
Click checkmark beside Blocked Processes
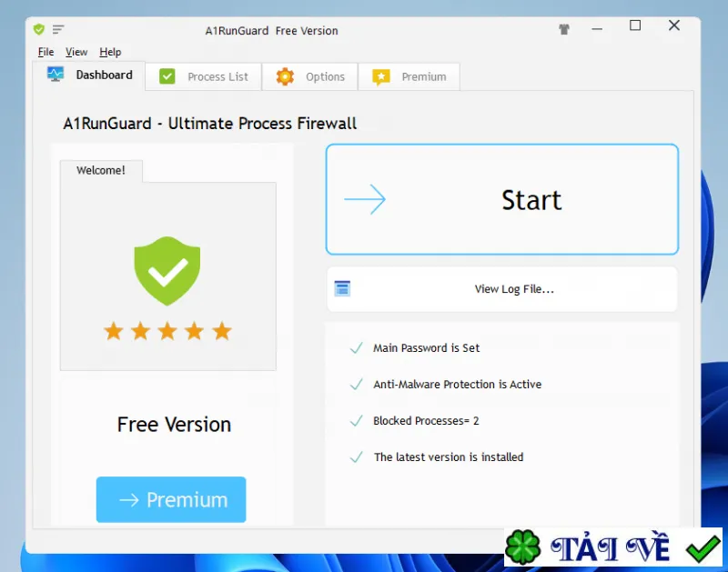click(x=356, y=421)
